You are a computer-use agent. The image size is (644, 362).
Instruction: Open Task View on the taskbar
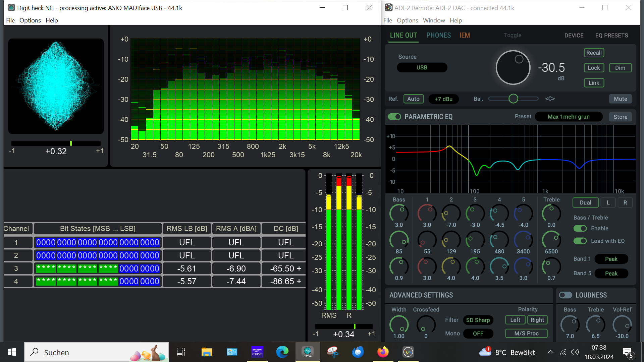pyautogui.click(x=181, y=352)
